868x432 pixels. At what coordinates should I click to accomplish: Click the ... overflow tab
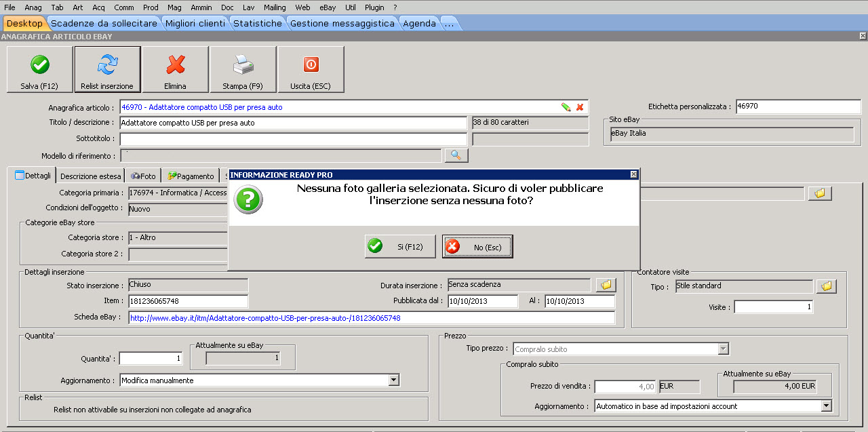coord(450,23)
